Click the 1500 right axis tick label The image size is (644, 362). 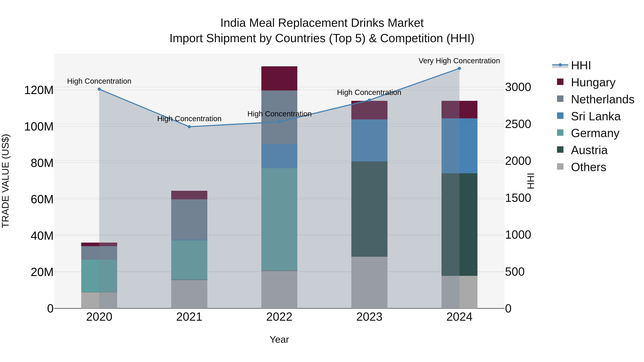tap(518, 198)
